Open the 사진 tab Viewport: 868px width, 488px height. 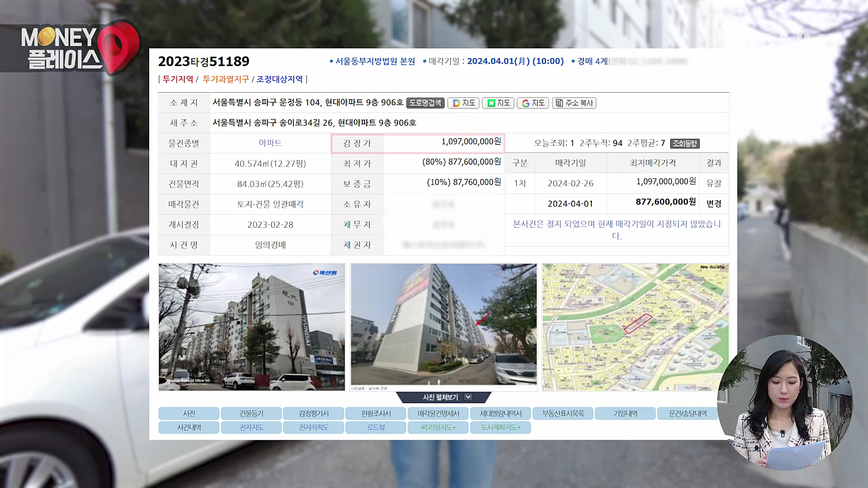tap(189, 414)
